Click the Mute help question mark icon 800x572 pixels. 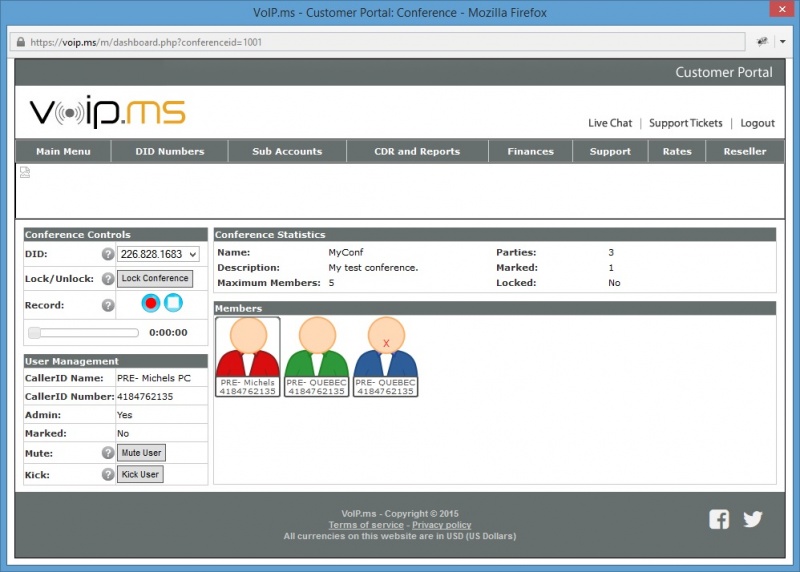pyautogui.click(x=108, y=453)
